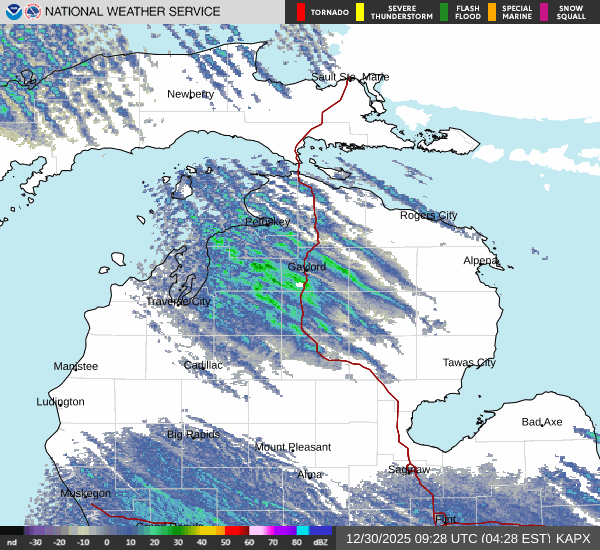
Task: Click the magenta Snow Squall legend marker
Action: [x=544, y=12]
